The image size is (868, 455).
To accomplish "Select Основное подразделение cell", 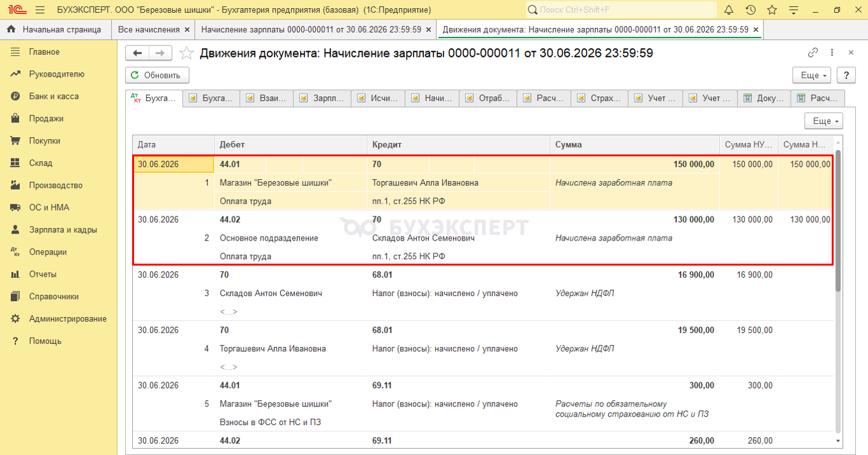I will (269, 238).
